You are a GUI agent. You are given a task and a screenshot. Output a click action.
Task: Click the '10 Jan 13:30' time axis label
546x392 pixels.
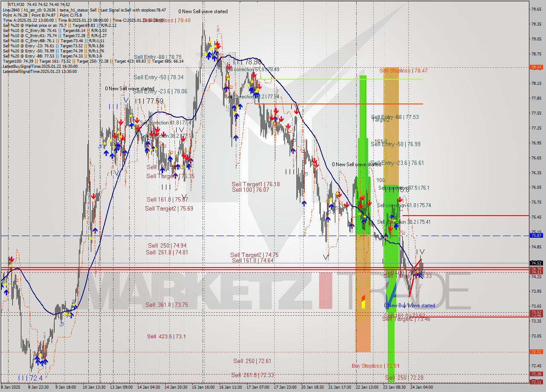tap(95, 387)
